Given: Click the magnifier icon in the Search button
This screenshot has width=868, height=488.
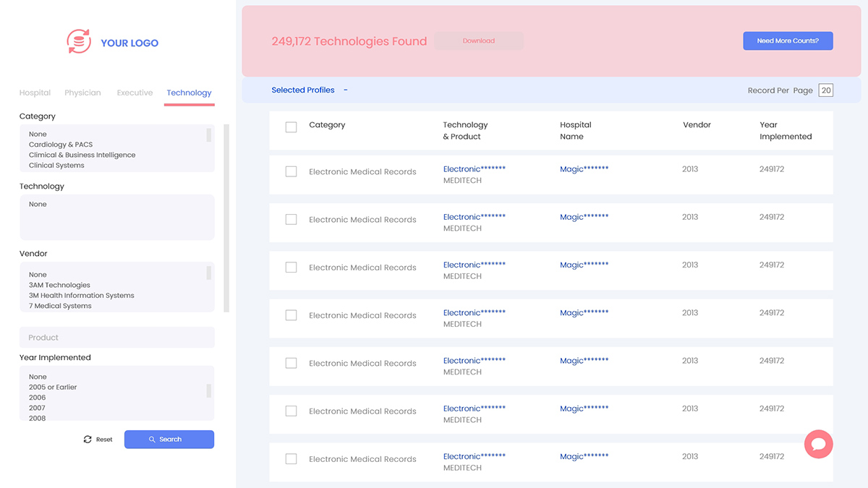Looking at the screenshot, I should pyautogui.click(x=153, y=440).
